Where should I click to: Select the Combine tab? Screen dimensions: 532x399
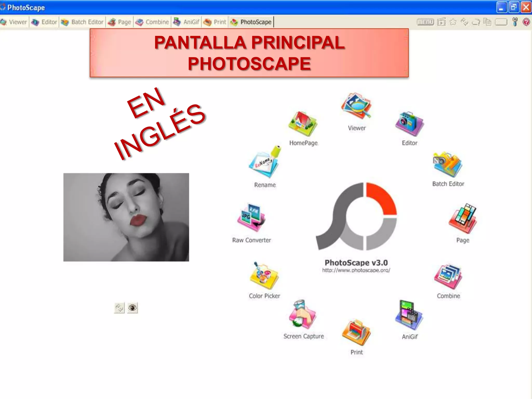[152, 22]
